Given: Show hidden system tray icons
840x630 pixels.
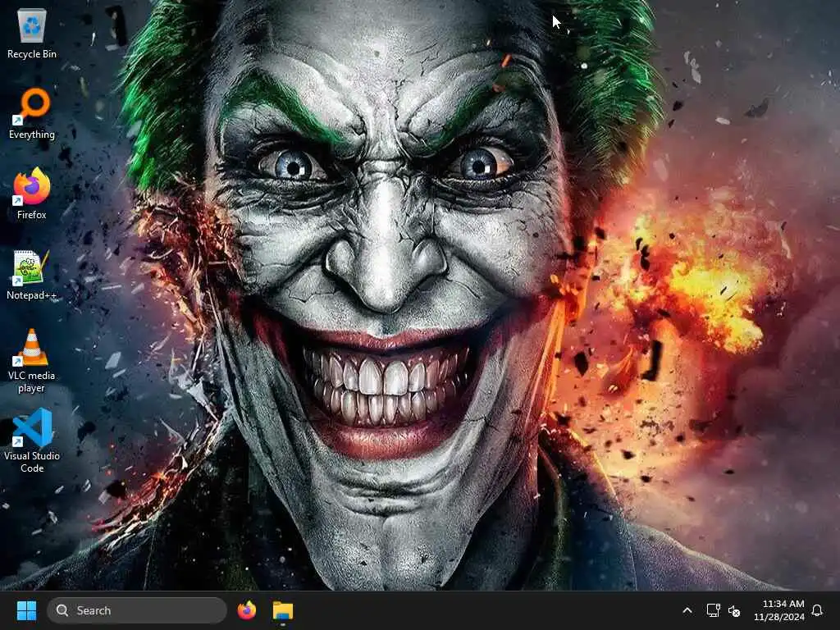Looking at the screenshot, I should click(x=687, y=610).
